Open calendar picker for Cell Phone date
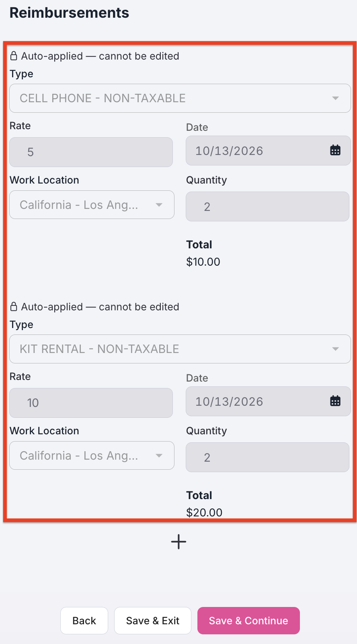Viewport: 357px width, 644px height. [x=335, y=150]
